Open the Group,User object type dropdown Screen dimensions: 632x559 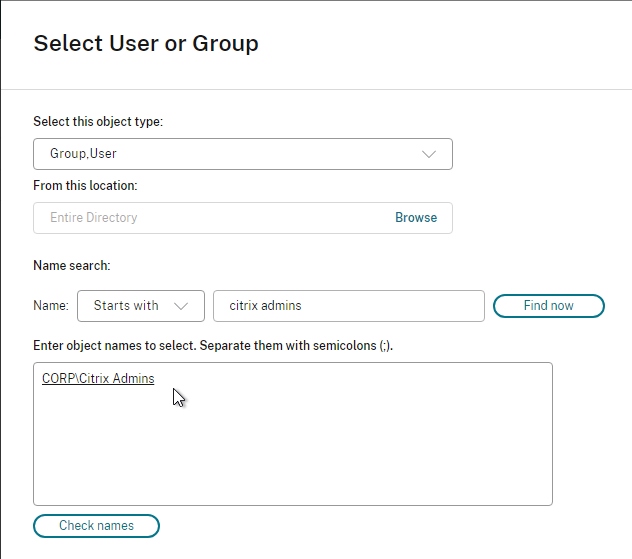(x=243, y=154)
